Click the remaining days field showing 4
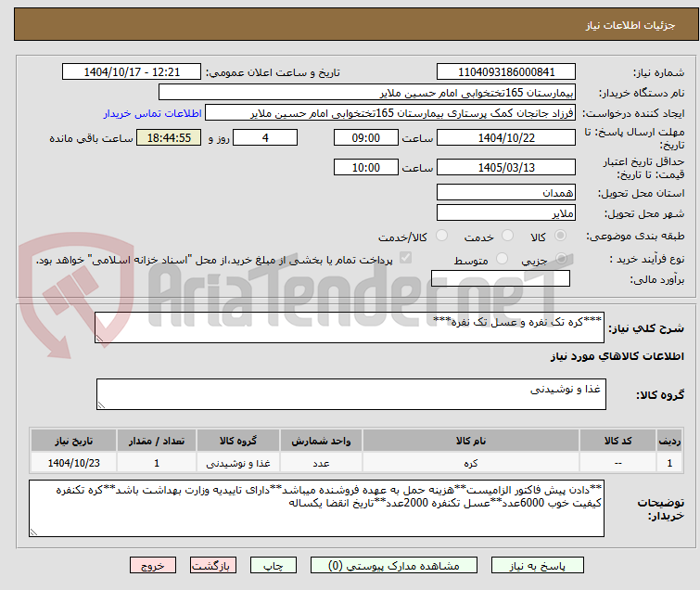 pos(265,137)
